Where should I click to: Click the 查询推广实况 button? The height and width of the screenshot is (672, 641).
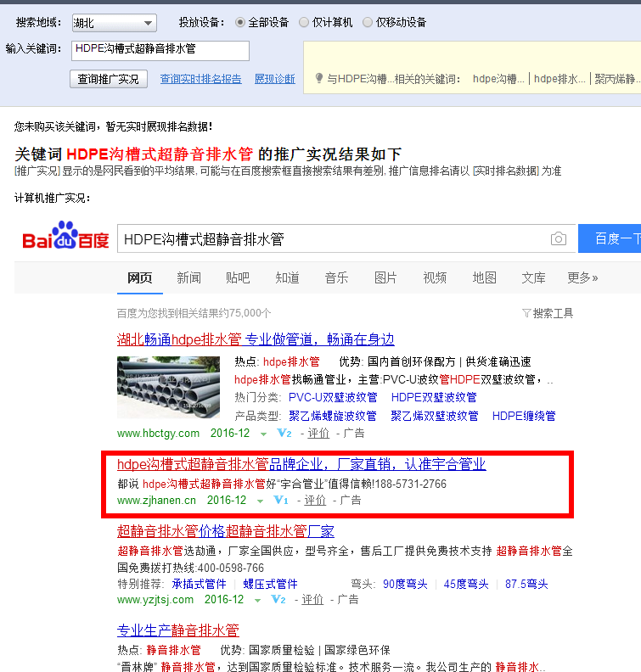click(109, 79)
